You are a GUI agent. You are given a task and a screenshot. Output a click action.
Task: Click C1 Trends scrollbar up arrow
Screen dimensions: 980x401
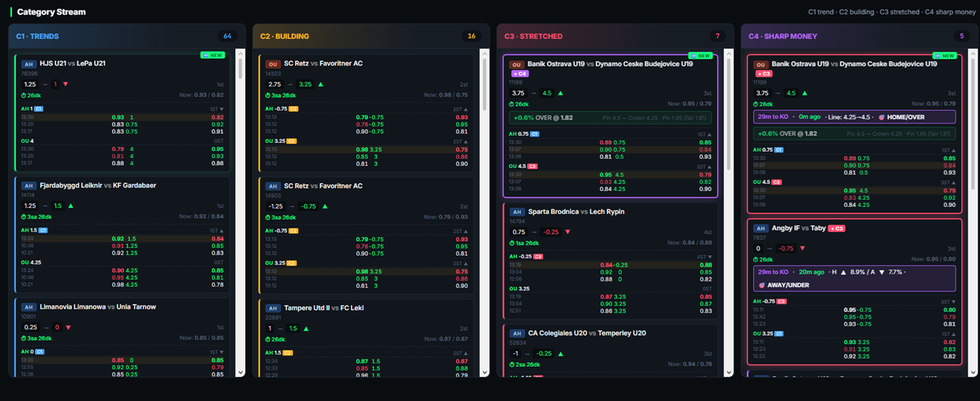coord(240,53)
